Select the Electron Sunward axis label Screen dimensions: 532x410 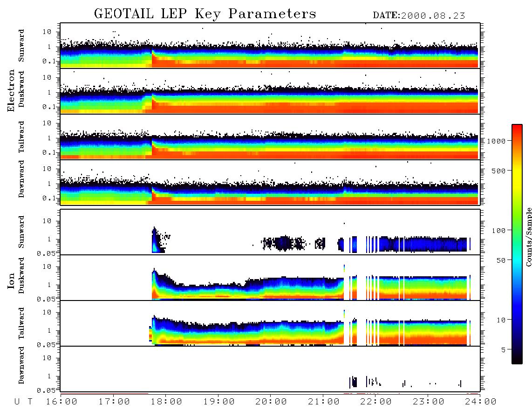[21, 46]
